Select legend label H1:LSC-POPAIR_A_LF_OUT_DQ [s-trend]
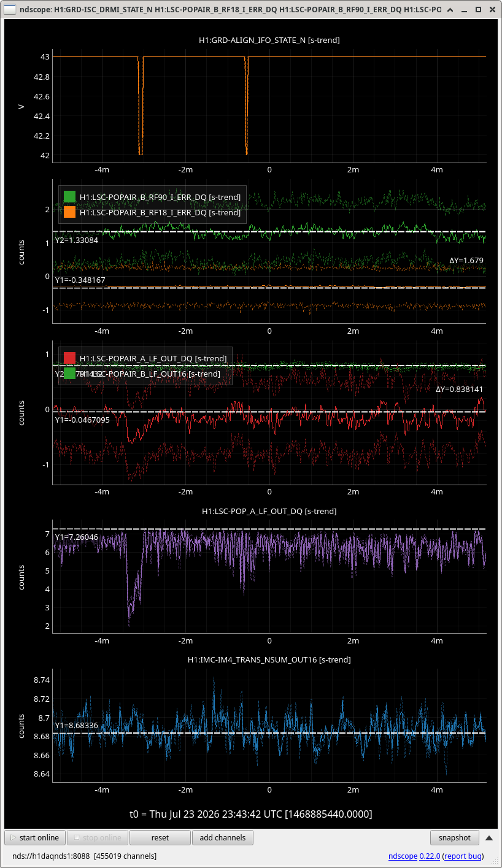Viewport: 502px width, 868px height. [153, 358]
